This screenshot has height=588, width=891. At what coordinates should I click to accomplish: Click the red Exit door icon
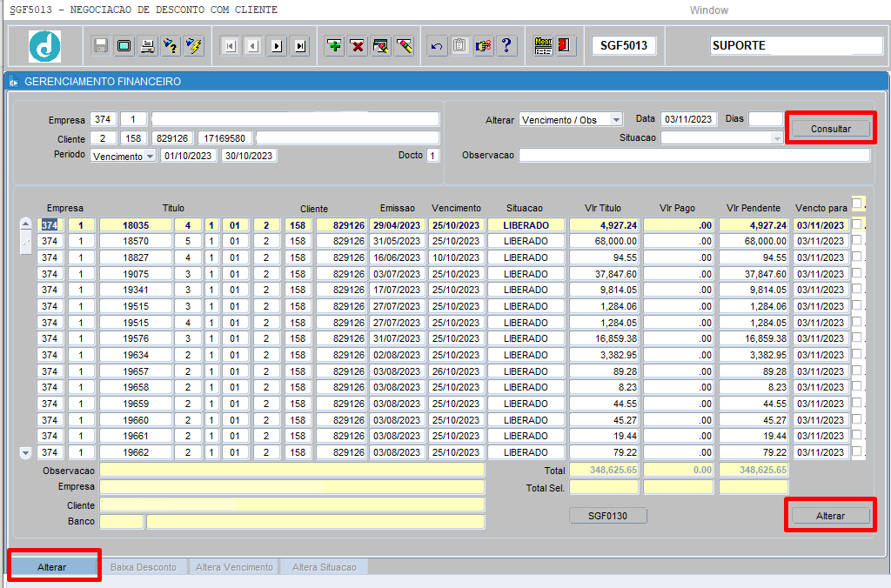tap(566, 46)
